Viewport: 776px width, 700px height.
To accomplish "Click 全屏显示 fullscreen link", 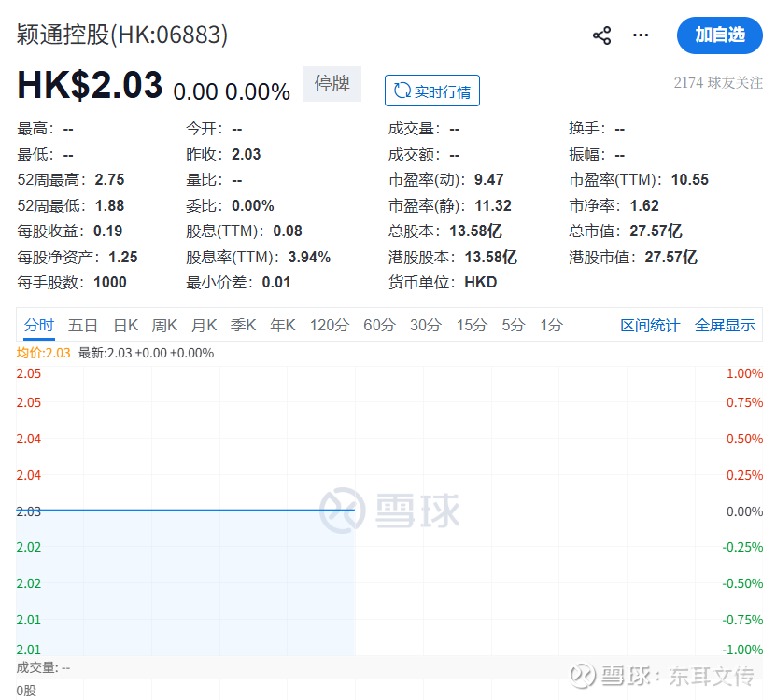I will 725,325.
